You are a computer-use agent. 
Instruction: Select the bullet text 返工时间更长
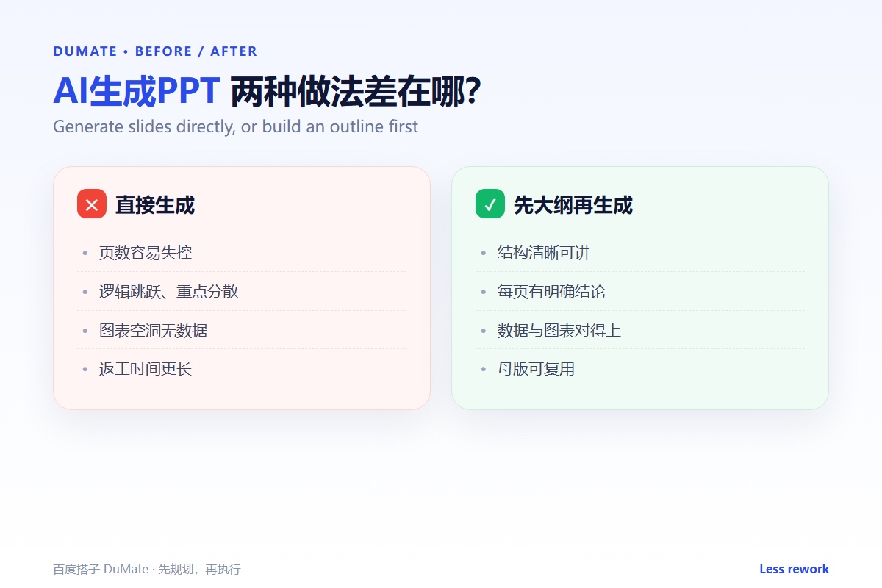pyautogui.click(x=146, y=369)
